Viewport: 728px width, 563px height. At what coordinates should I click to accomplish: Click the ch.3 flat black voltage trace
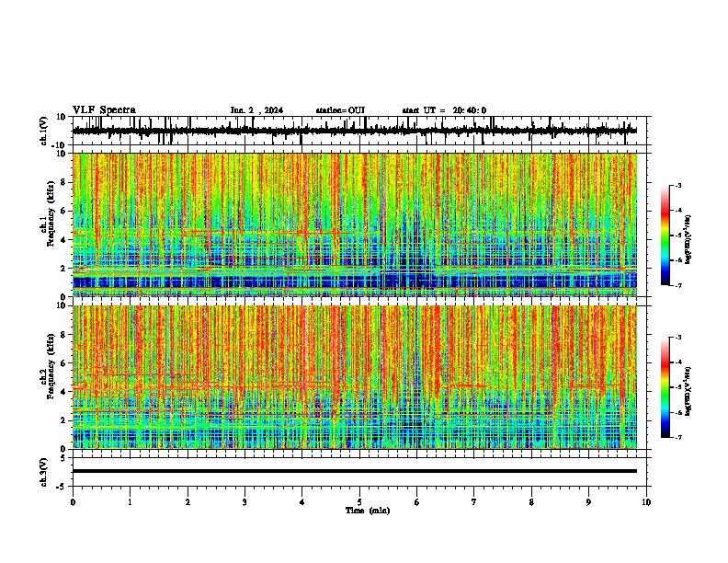pos(354,471)
